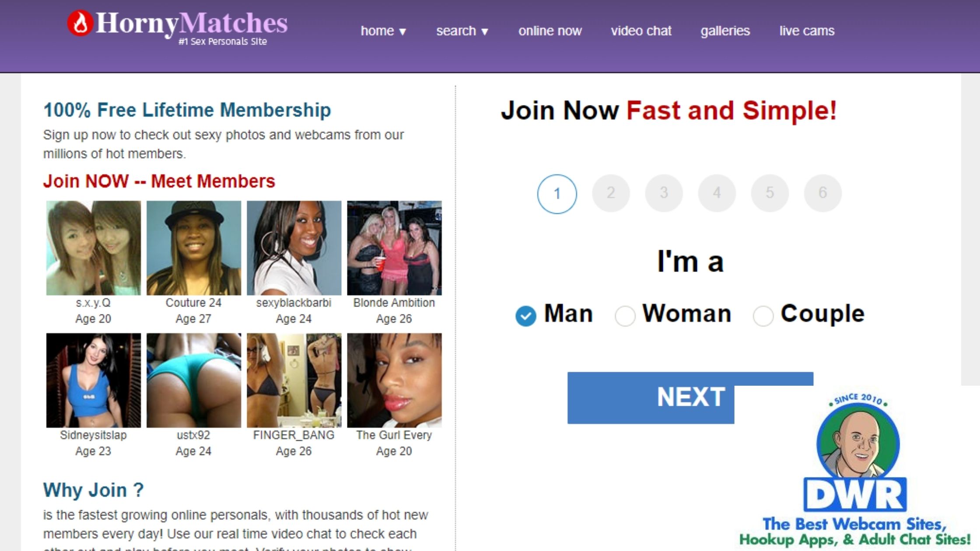Go to step 2 circle
Viewport: 980px width, 551px height.
[x=611, y=193]
